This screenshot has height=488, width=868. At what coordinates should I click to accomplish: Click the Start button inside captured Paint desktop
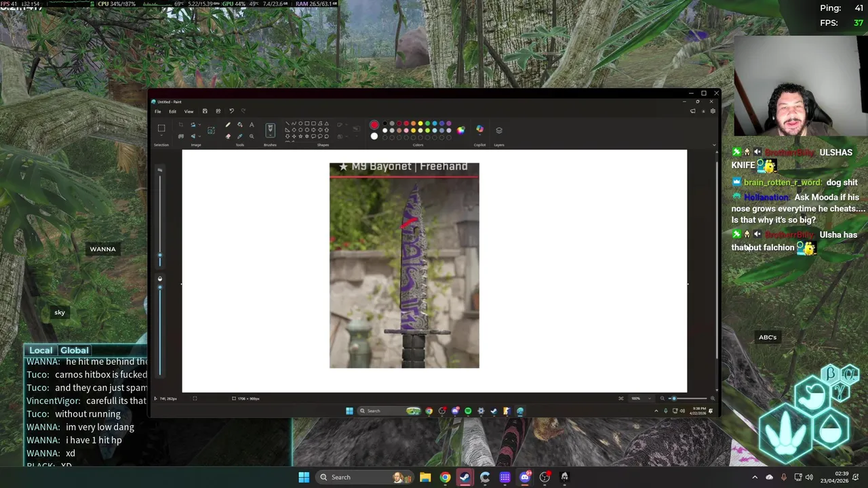(x=349, y=411)
